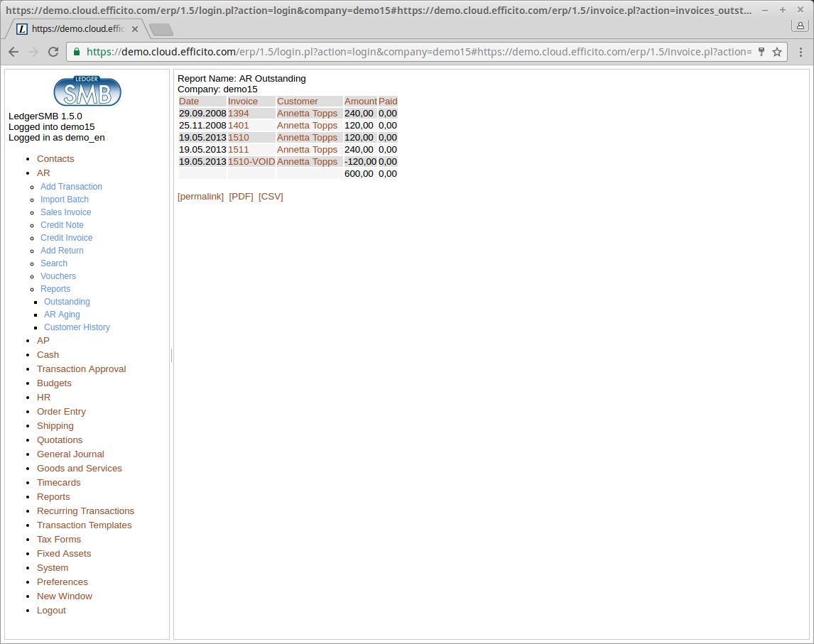Image resolution: width=814 pixels, height=644 pixels.
Task: Click the browser back arrow
Action: coord(13,52)
